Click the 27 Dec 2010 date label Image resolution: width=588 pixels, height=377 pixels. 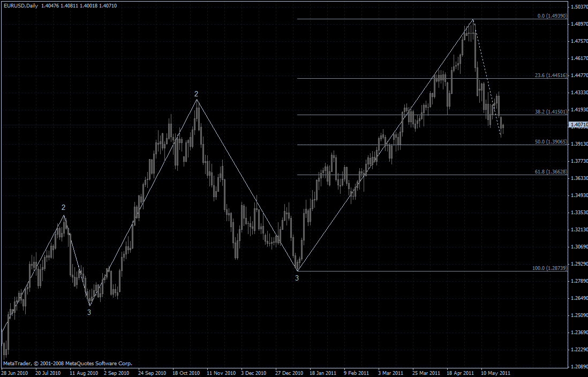pos(289,373)
